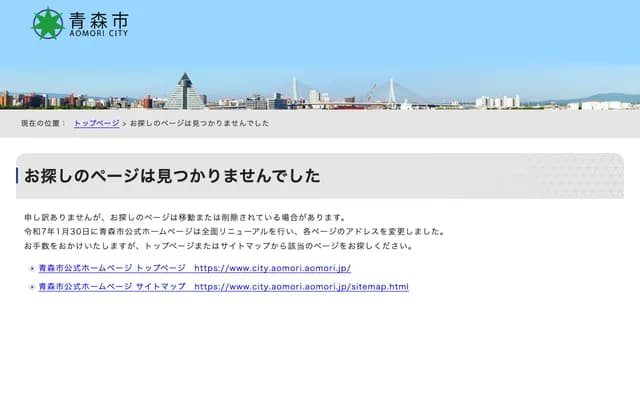
Task: Click the お手数をおかけいたしますが instruction line
Action: [x=218, y=245]
